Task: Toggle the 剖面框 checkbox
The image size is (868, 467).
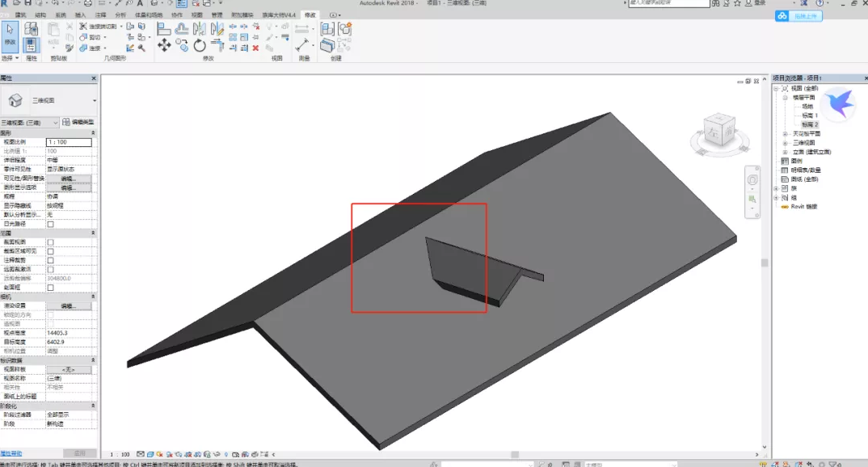Action: [x=51, y=287]
